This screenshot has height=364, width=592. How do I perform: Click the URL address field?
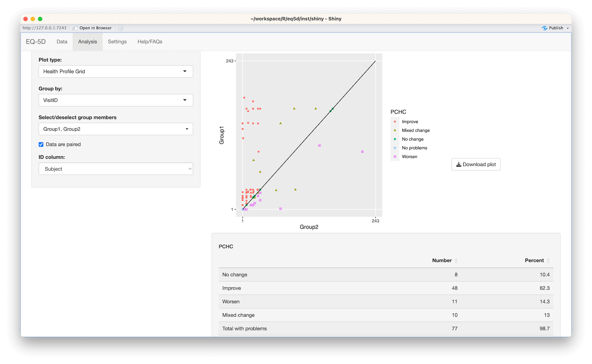coord(44,28)
